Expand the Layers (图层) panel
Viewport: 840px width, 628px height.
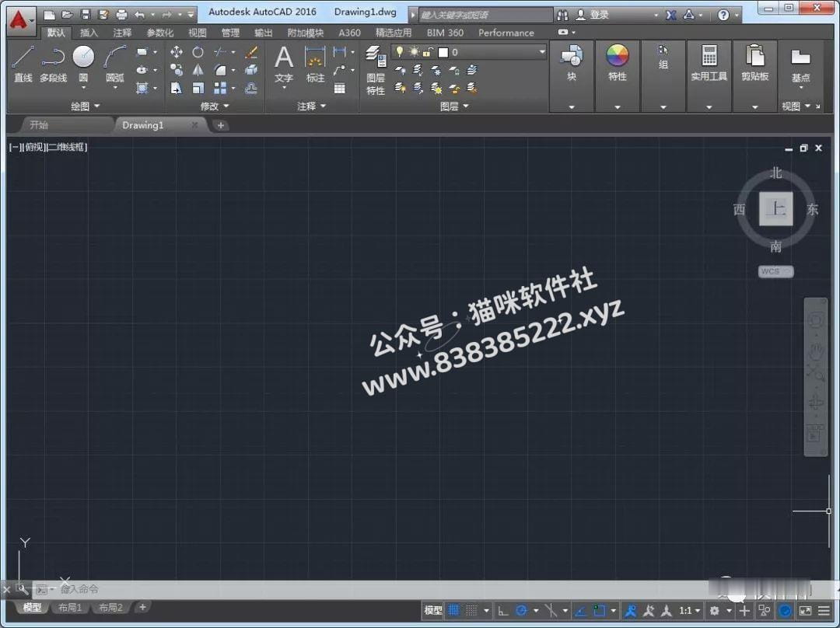coord(454,106)
